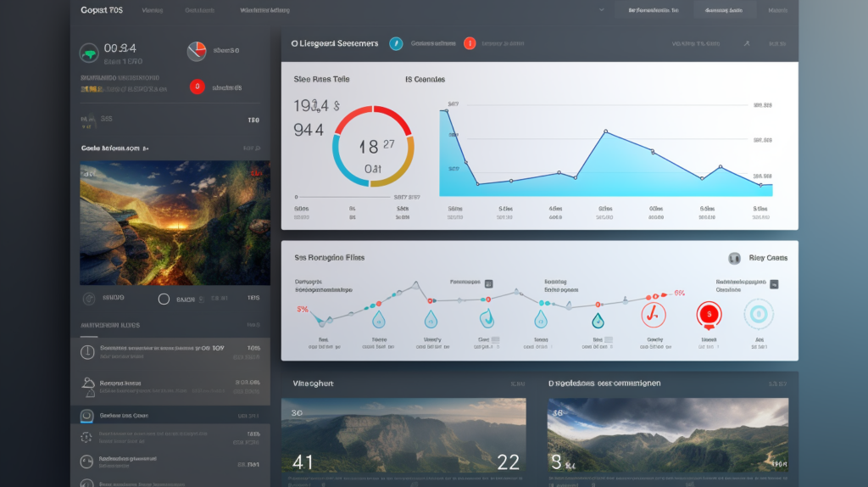Open the third top navigation menu item

tap(264, 10)
